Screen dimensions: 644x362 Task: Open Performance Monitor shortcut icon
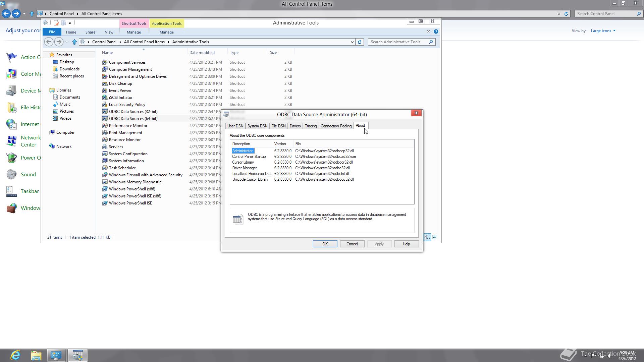click(105, 126)
